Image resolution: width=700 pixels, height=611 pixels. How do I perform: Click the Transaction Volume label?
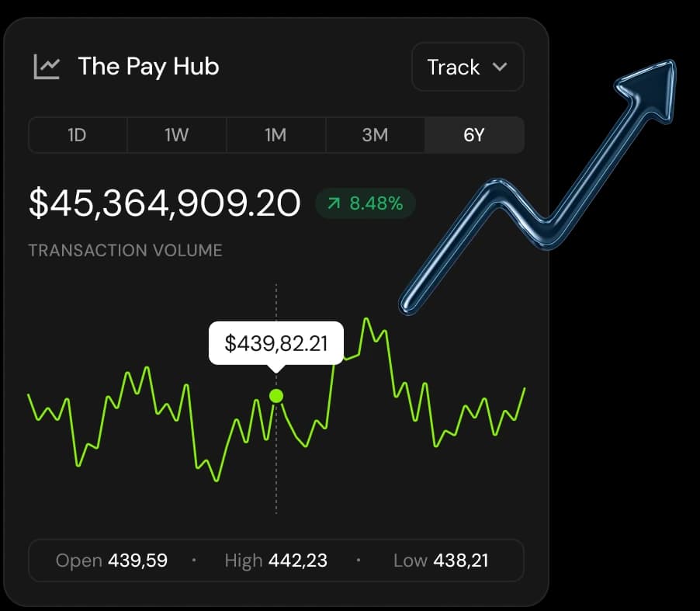click(125, 251)
